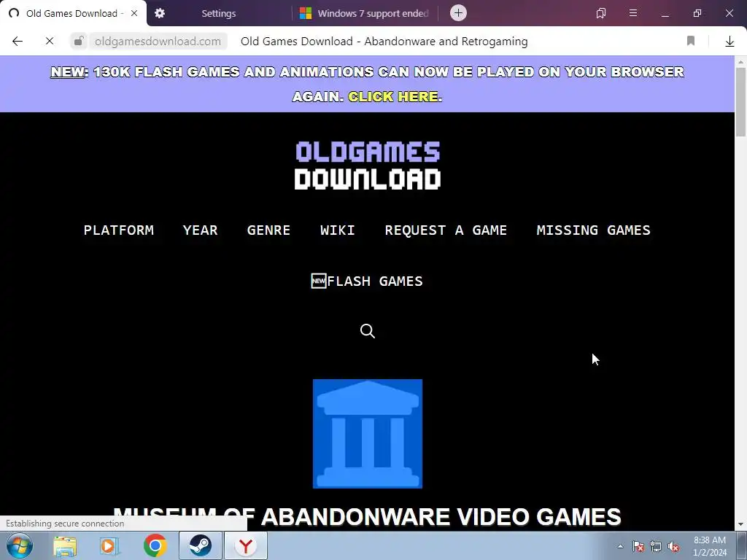This screenshot has height=560, width=747.
Task: Click the blue museum building image
Action: (368, 434)
